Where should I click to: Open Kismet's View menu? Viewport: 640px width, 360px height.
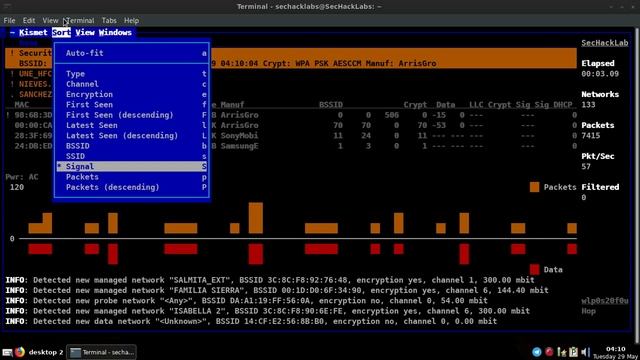[x=85, y=33]
